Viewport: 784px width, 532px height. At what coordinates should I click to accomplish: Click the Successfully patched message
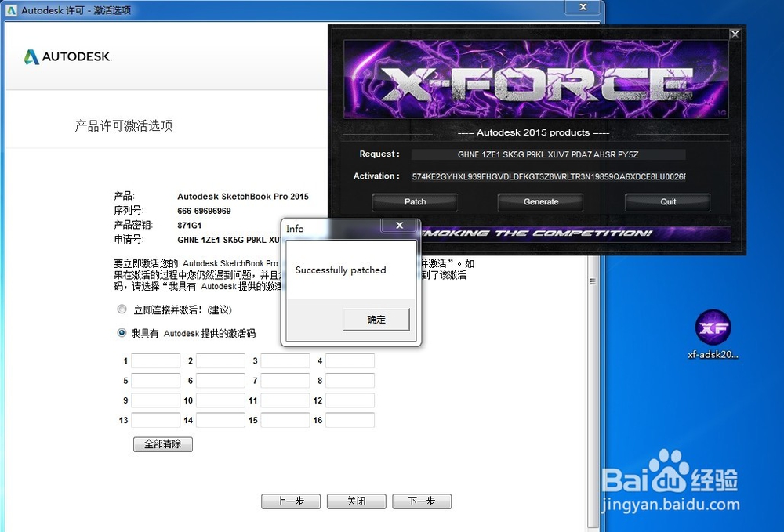point(340,270)
